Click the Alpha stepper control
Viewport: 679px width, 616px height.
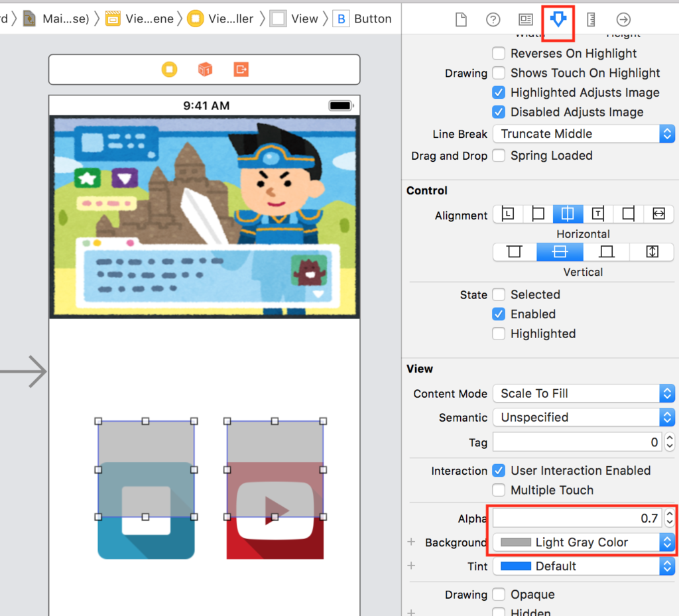[x=670, y=518]
